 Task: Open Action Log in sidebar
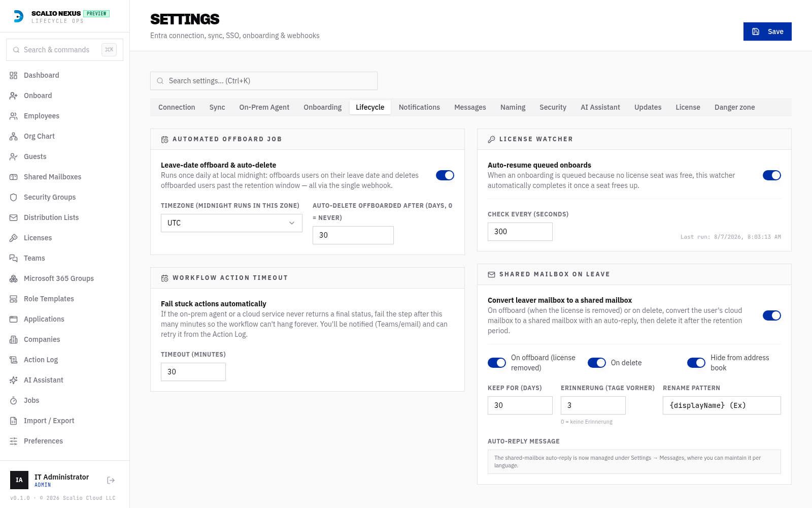coord(64,360)
